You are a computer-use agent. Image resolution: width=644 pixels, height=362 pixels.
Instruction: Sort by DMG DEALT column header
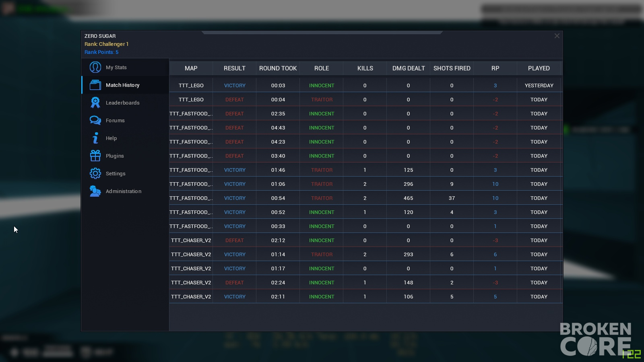pos(409,68)
